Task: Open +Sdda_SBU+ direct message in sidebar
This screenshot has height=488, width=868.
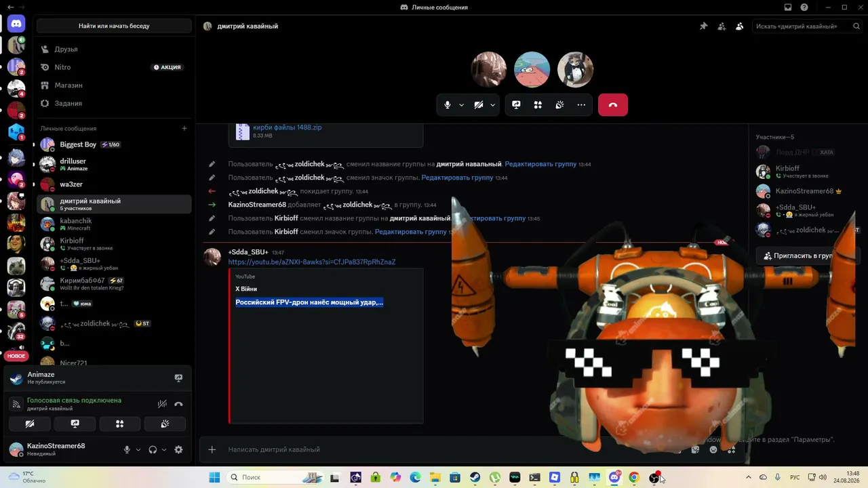Action: (x=114, y=264)
